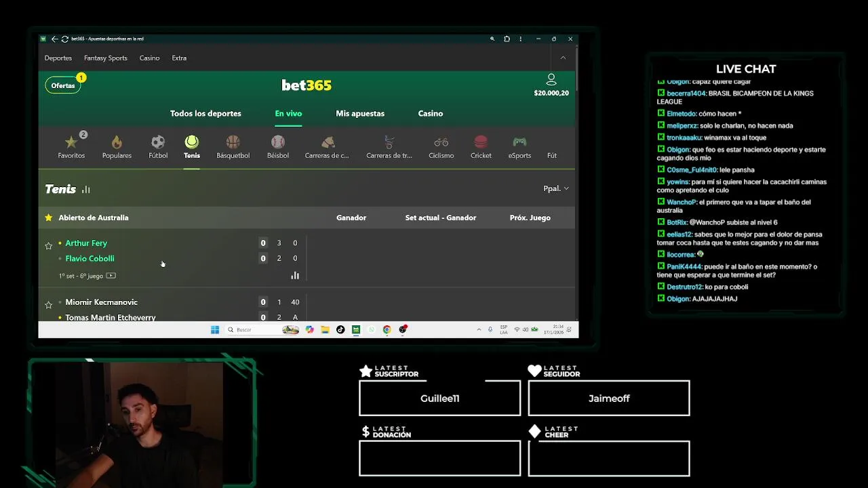Select the Fútbol ball category
This screenshot has width=868, height=488.
(158, 146)
